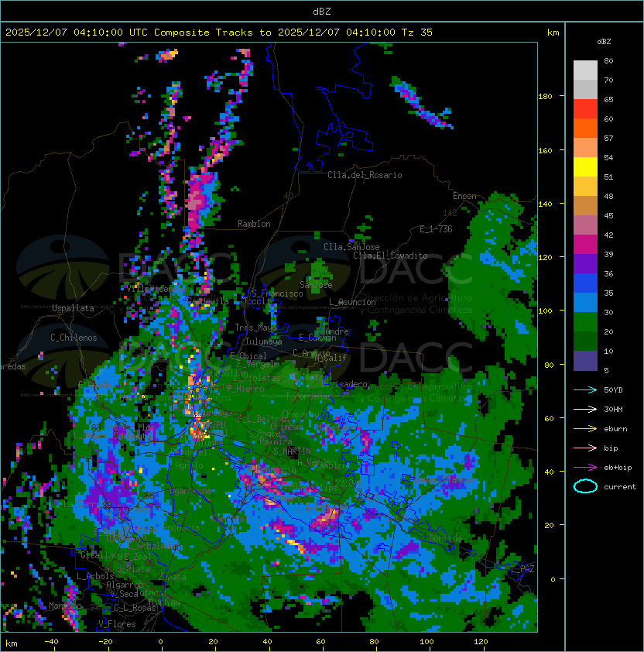This screenshot has height=652, width=644.
Task: Click the L_Asuncion place label
Action: (352, 302)
